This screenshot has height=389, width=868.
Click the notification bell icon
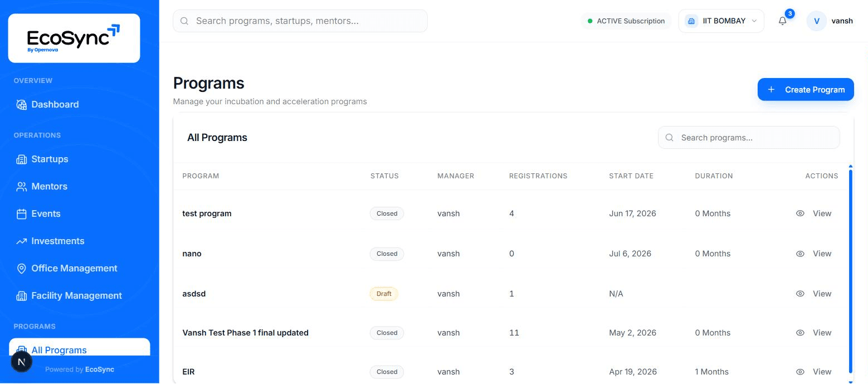tap(783, 21)
